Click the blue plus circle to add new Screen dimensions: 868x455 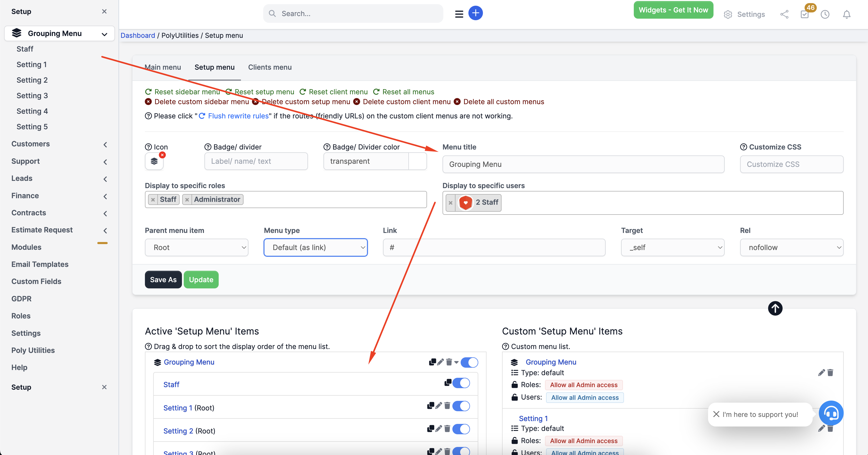point(476,13)
